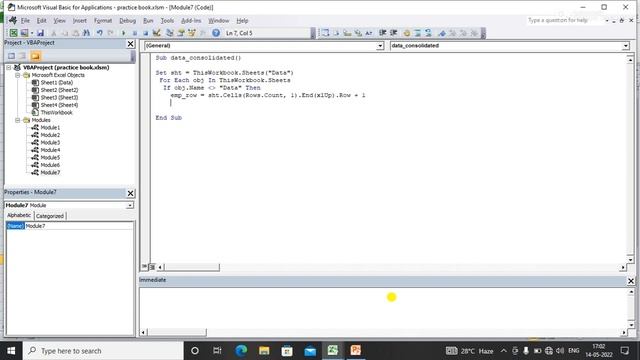Collapse the Modules folder
Screen dimensions: 640x360
point(18,120)
